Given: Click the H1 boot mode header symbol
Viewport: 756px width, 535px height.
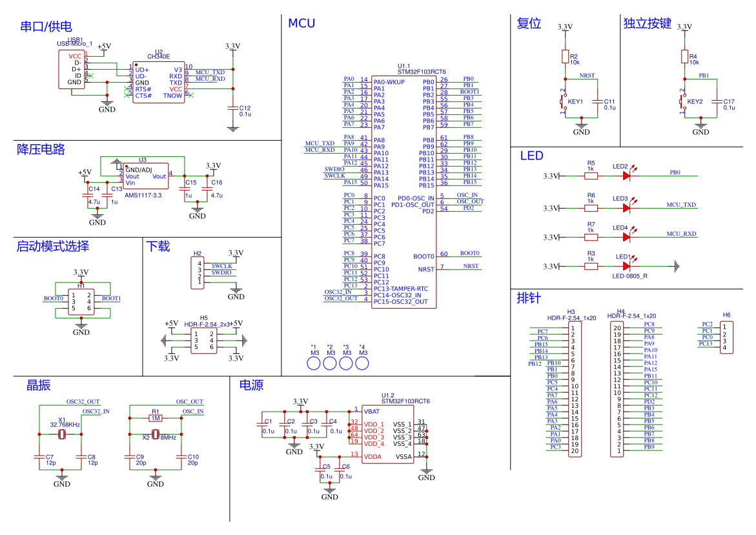Looking at the screenshot, I should click(x=81, y=302).
